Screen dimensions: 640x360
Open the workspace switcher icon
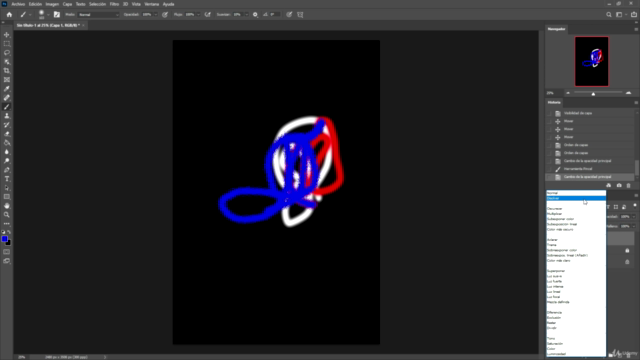619,15
